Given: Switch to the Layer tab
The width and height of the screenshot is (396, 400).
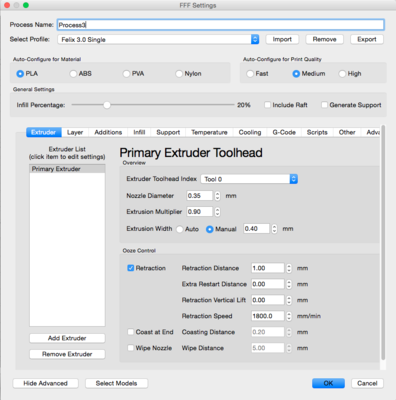Looking at the screenshot, I should click(x=75, y=132).
